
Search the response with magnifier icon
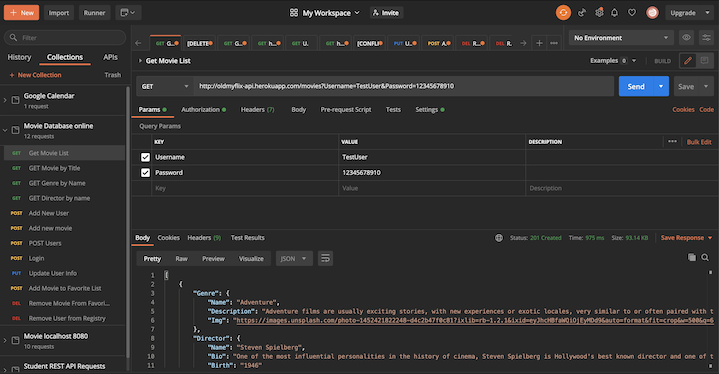click(x=705, y=257)
